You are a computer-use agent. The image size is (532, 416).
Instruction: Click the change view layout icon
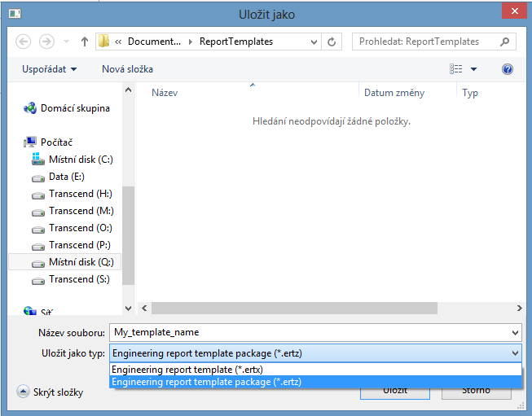(456, 69)
